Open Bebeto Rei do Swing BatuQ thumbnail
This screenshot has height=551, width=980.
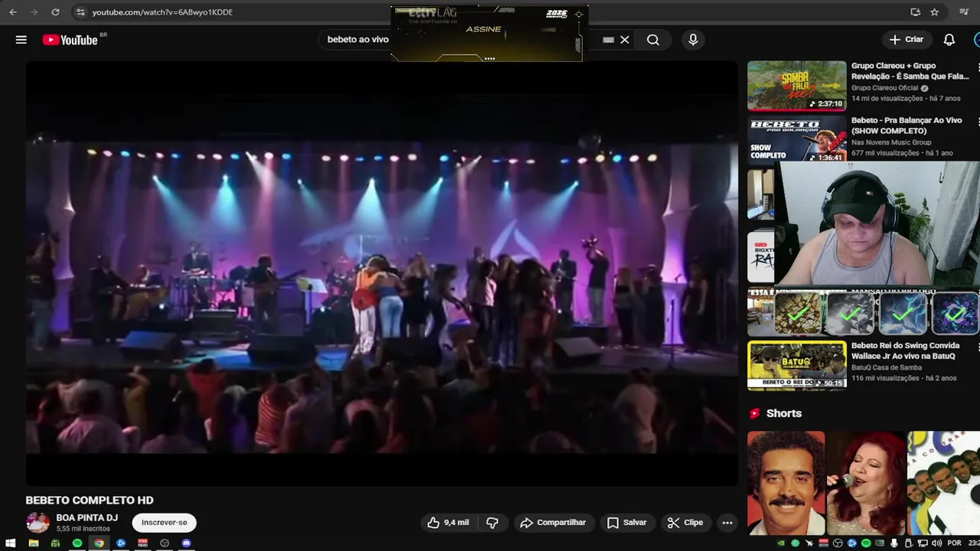[x=797, y=365]
